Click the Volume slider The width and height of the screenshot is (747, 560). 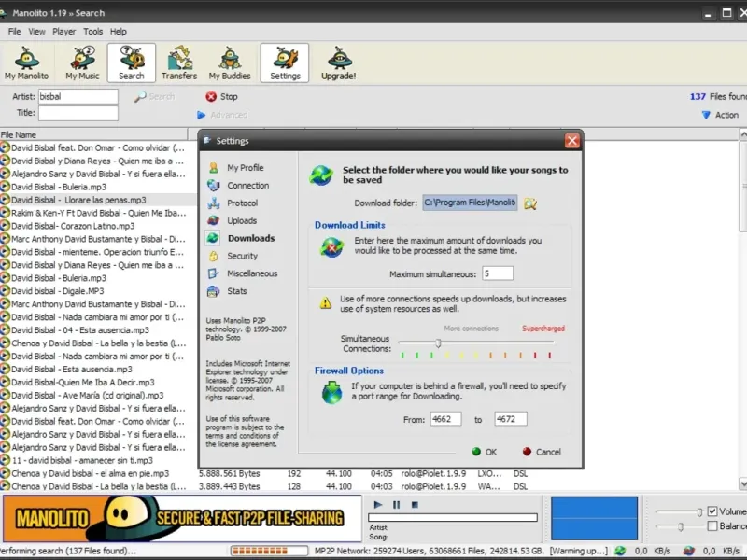[679, 511]
